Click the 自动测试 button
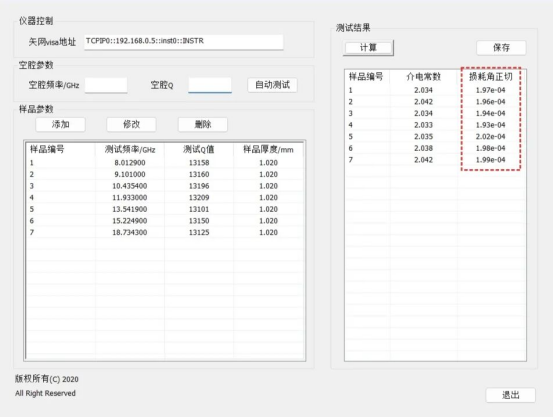 click(x=272, y=85)
